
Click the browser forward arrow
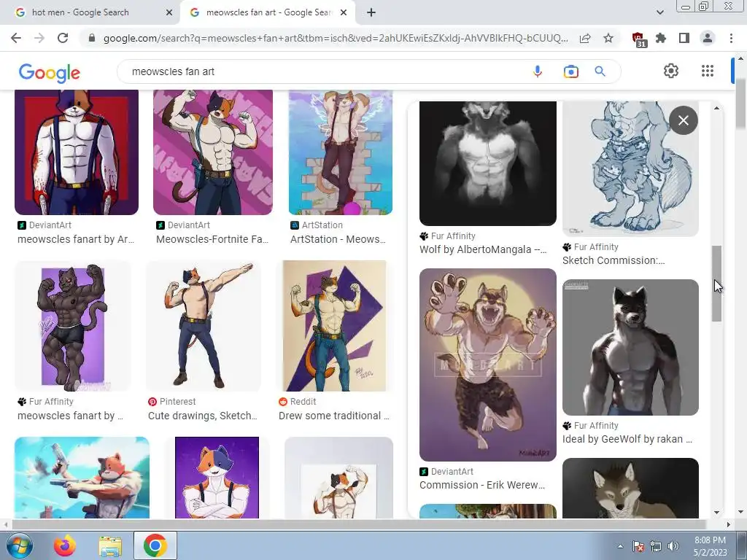click(x=39, y=38)
